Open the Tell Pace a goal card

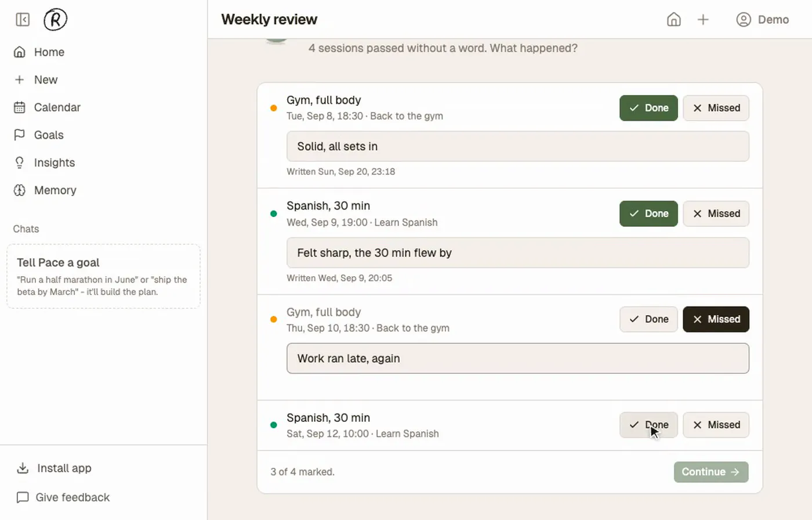point(103,276)
